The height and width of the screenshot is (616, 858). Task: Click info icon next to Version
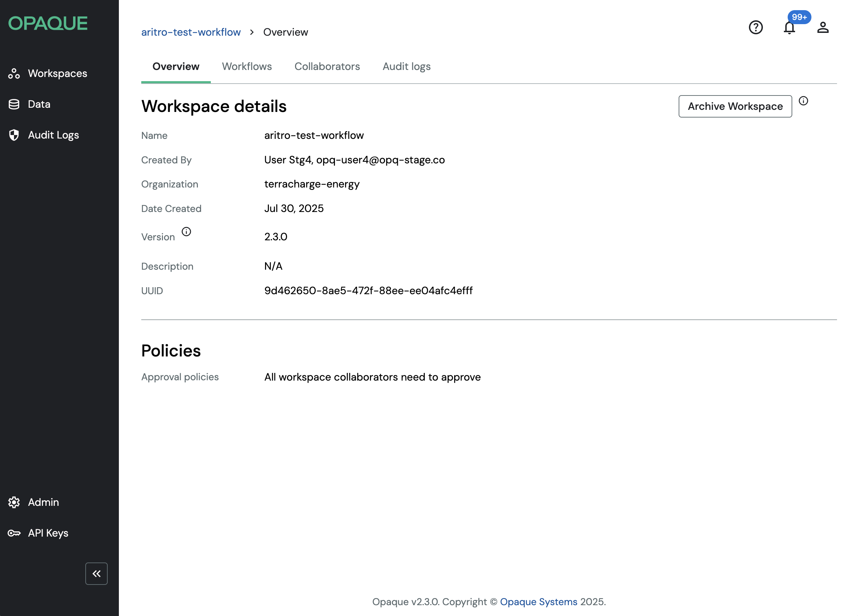pyautogui.click(x=186, y=232)
